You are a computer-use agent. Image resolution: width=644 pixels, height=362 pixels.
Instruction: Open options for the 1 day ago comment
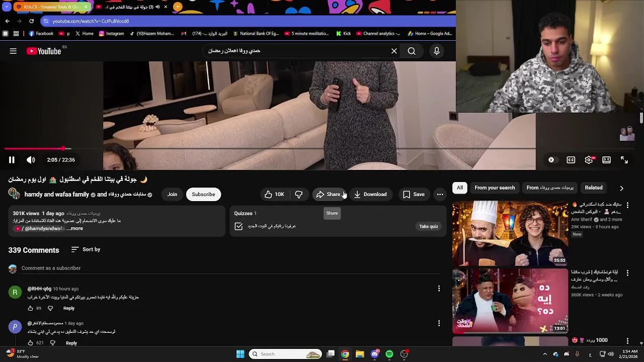tap(439, 323)
